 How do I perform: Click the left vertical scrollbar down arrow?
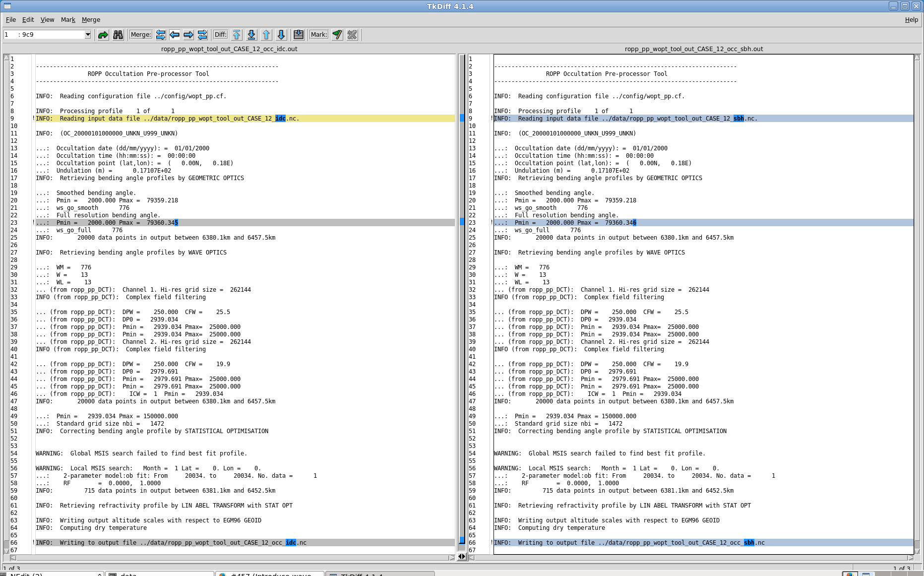click(x=6, y=551)
